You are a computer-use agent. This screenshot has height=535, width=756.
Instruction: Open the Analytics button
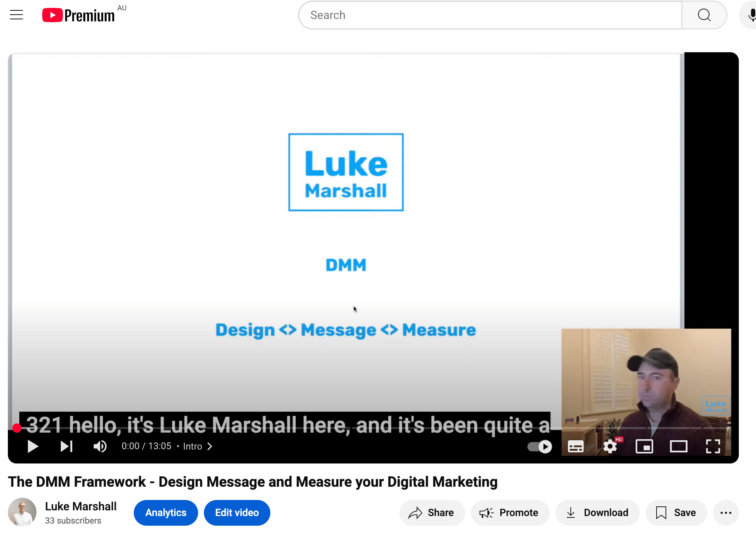[x=166, y=512]
